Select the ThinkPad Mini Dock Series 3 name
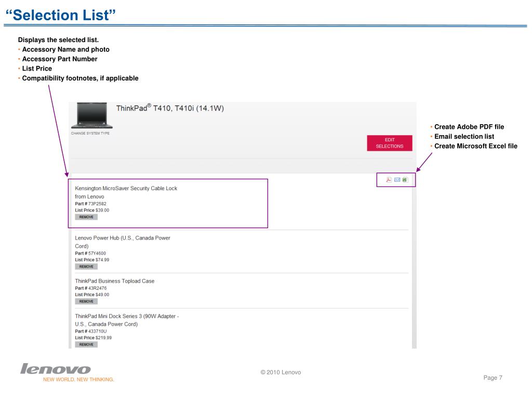The height and width of the screenshot is (399, 532). 127,320
